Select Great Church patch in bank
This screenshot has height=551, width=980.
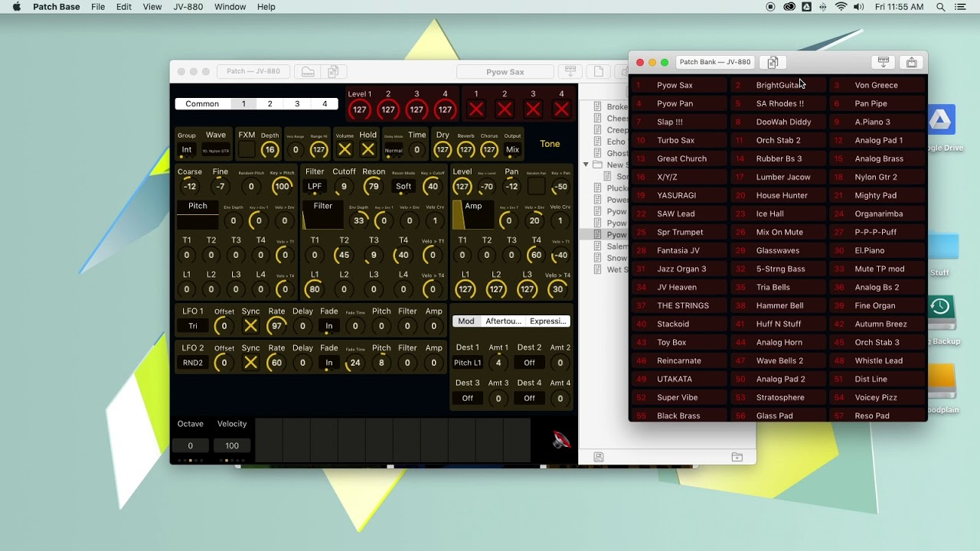click(x=678, y=158)
